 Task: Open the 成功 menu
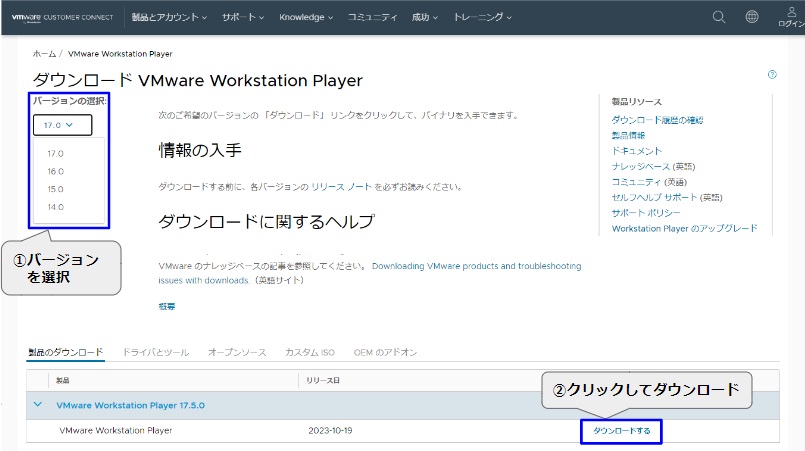[425, 17]
